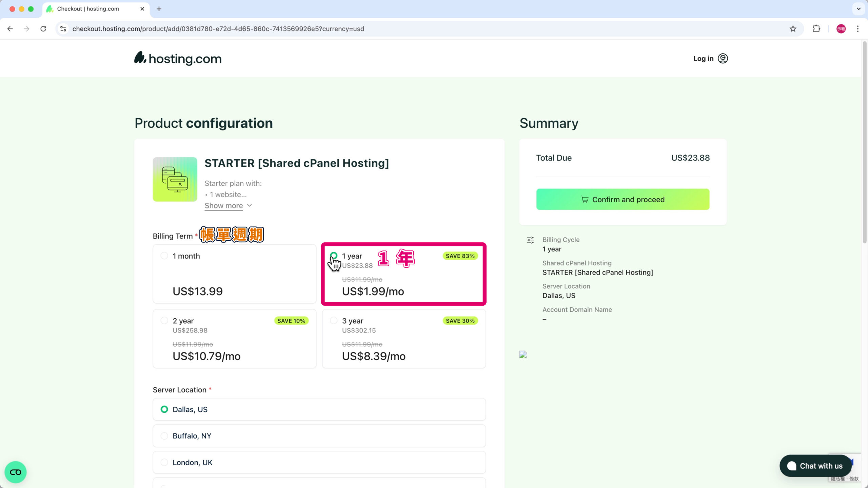The image size is (868, 488).
Task: Click the Server Location heading
Action: [x=179, y=390]
